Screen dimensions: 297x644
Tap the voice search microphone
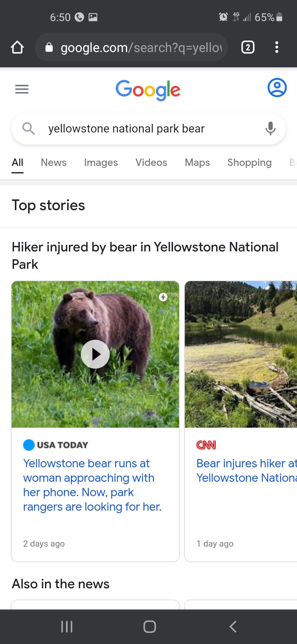[271, 129]
